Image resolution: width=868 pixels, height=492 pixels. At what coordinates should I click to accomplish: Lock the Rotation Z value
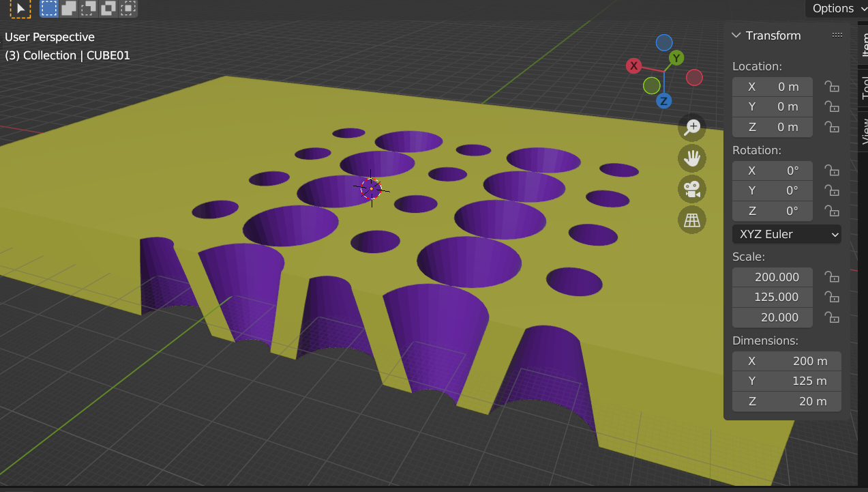[831, 211]
